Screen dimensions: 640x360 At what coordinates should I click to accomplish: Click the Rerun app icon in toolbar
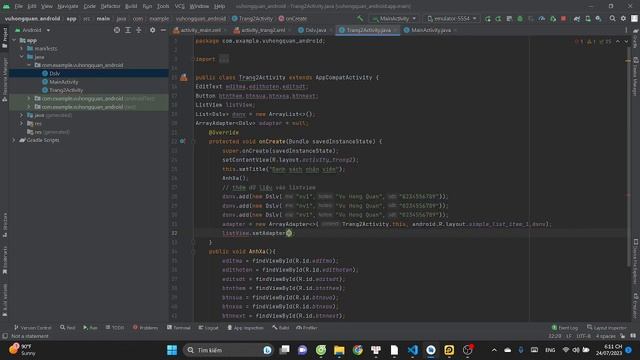(488, 18)
